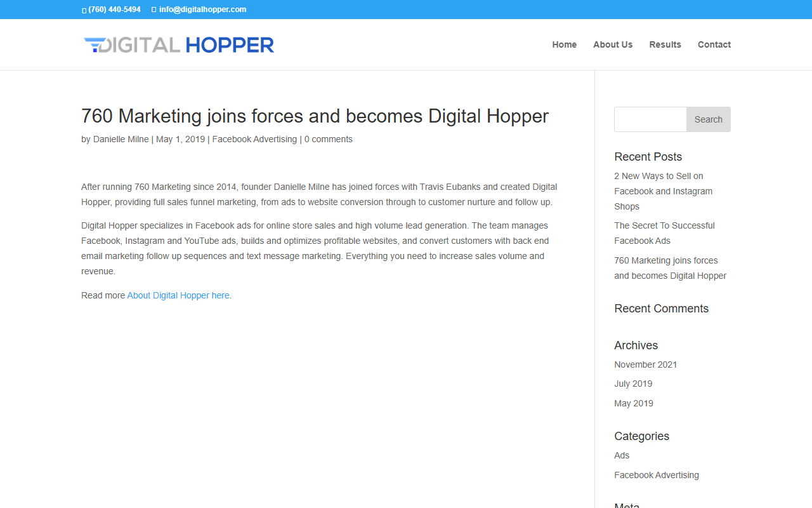Click the Categories heading
The width and height of the screenshot is (812, 508).
pos(642,436)
